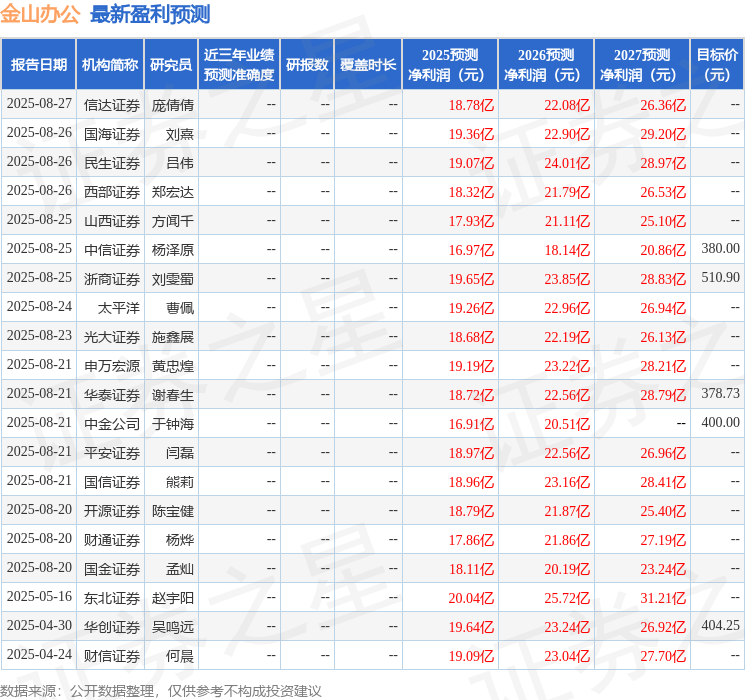Image resolution: width=745 pixels, height=700 pixels.
Task: Click the 目标价 column header
Action: pyautogui.click(x=717, y=65)
